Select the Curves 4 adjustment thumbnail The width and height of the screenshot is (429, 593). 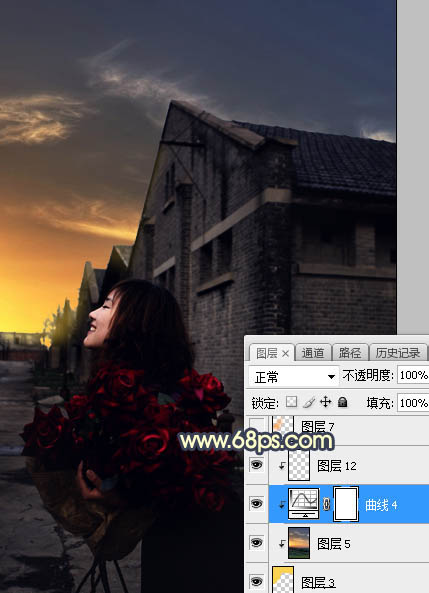(304, 503)
